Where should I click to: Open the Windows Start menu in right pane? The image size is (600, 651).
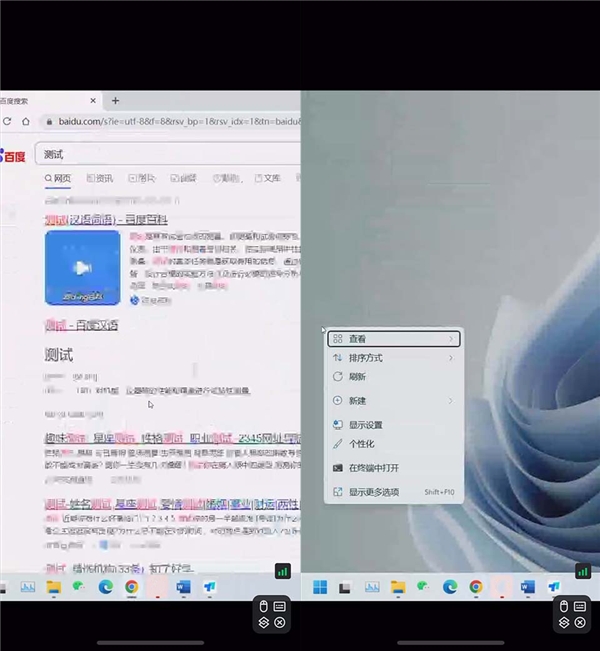(x=320, y=587)
